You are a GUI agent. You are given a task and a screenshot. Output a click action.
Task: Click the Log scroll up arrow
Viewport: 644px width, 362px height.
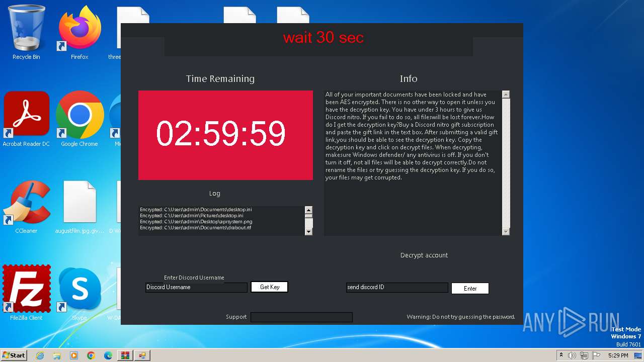coord(309,210)
